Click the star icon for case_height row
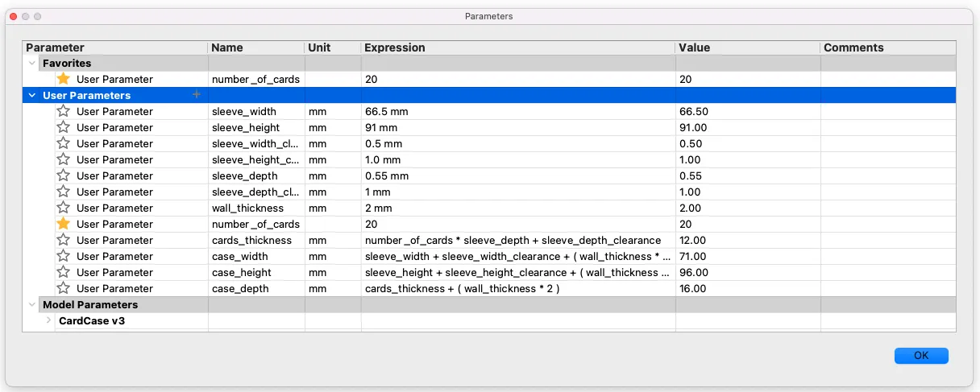 pos(64,272)
